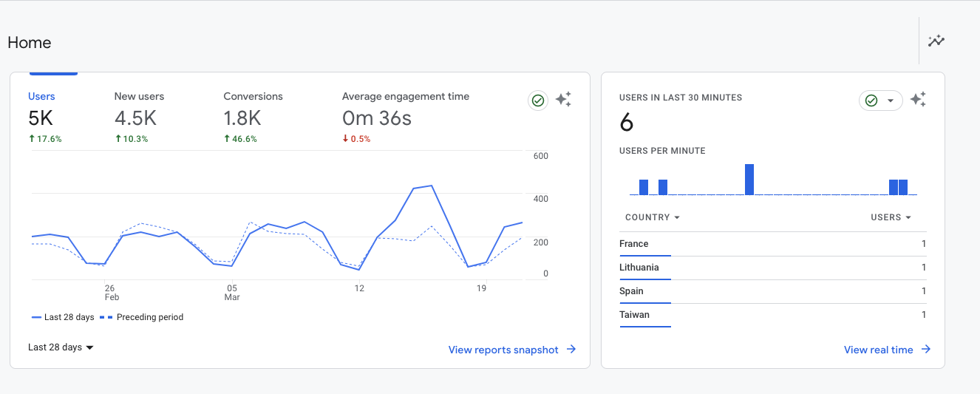Open the View reports snapshot link
The width and height of the screenshot is (980, 394).
pyautogui.click(x=503, y=350)
